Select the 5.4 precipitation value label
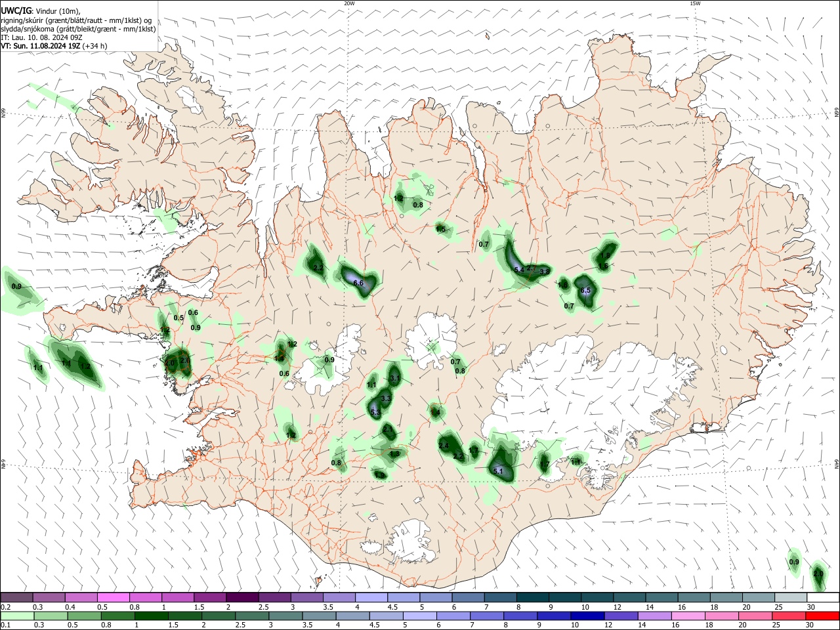The image size is (840, 630). coord(519,270)
